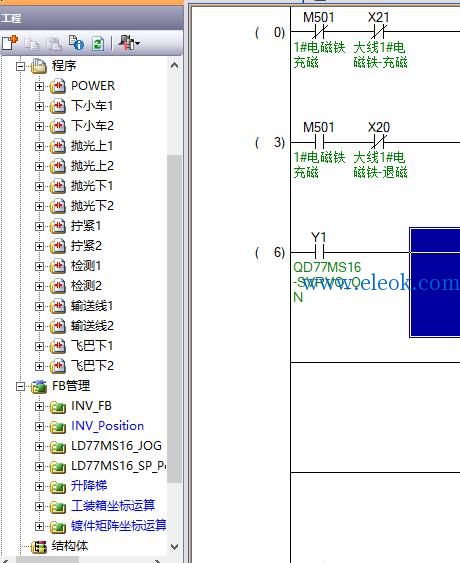460x563 pixels.
Task: Click the tree scrollbar down arrow
Action: point(175,548)
